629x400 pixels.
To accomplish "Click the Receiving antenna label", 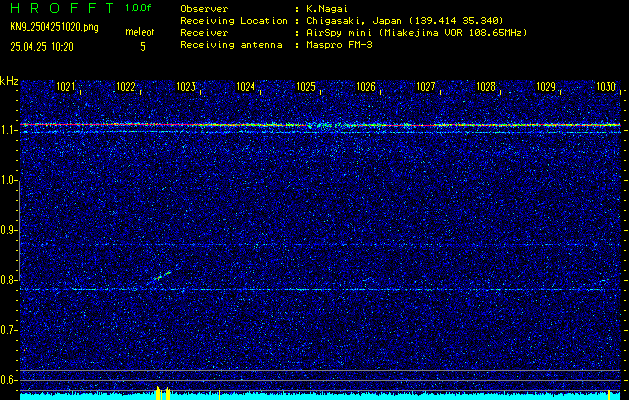I will [x=231, y=45].
